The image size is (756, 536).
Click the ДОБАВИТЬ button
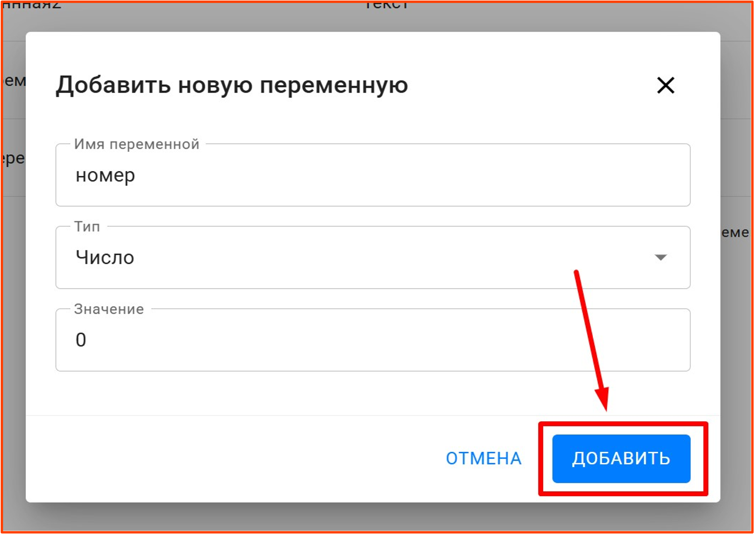621,458
